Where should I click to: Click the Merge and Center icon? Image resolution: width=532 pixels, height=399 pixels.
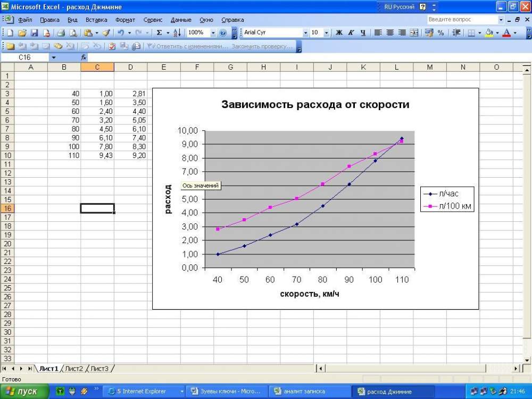(414, 32)
